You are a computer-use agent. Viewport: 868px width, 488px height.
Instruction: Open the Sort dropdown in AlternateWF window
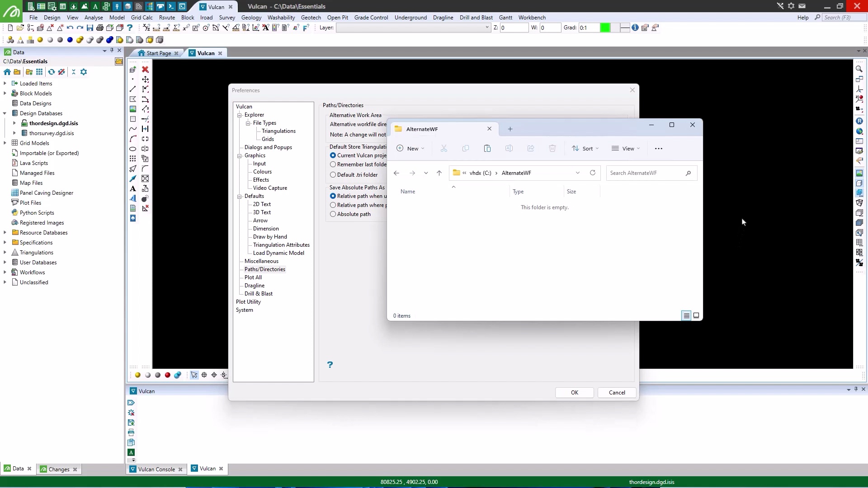585,148
